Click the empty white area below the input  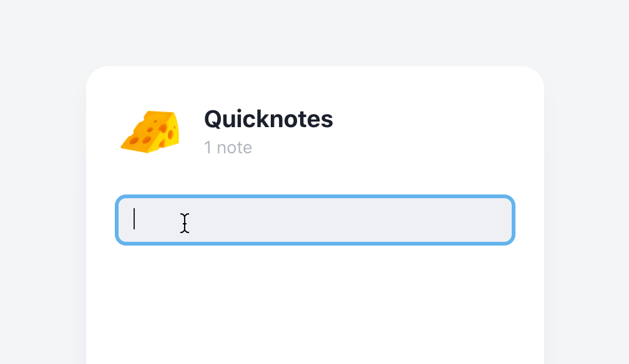(x=315, y=305)
